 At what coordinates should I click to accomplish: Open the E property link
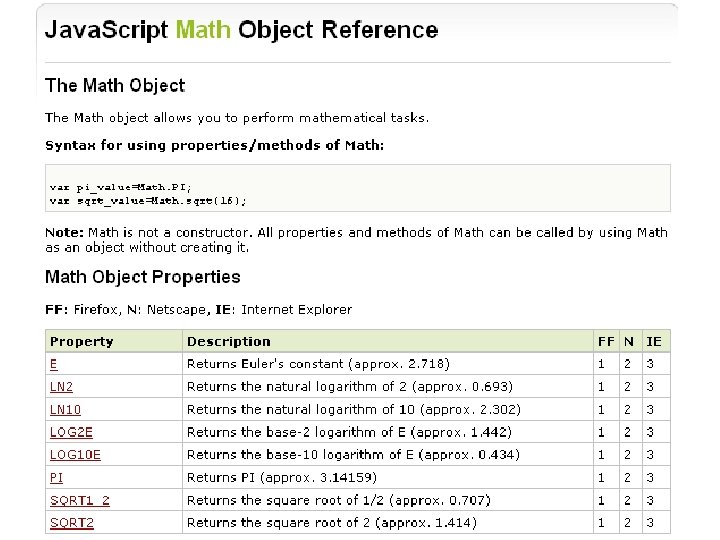(x=54, y=364)
